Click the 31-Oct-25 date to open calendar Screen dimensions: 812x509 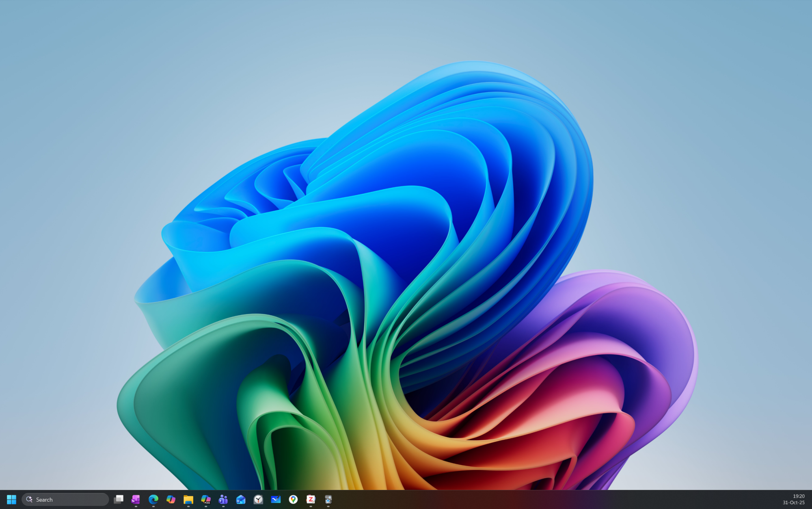(793, 503)
